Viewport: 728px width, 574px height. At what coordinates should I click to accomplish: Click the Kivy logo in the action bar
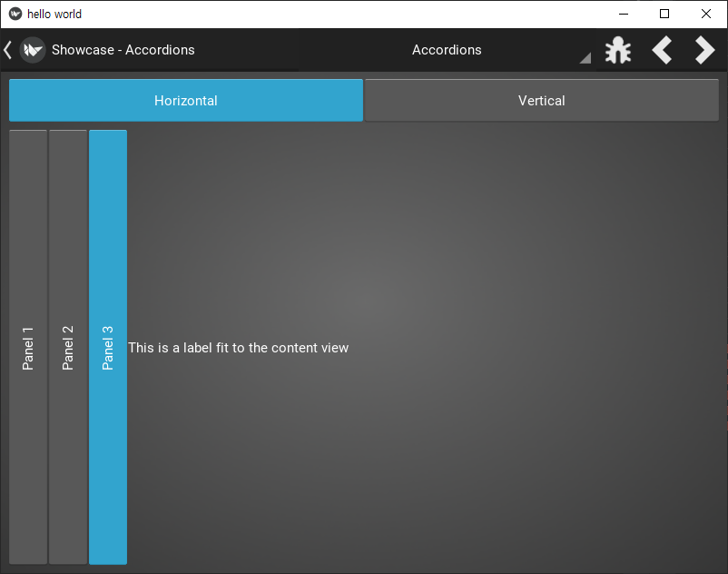pos(33,50)
